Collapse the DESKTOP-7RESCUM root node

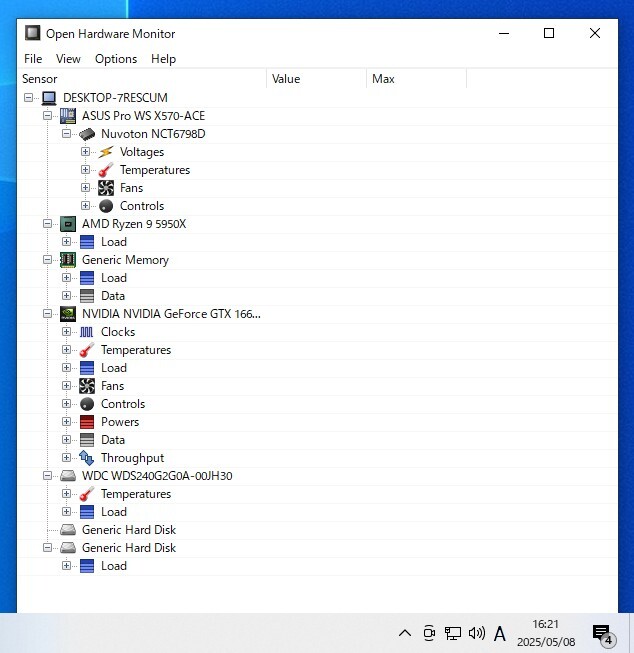point(28,98)
